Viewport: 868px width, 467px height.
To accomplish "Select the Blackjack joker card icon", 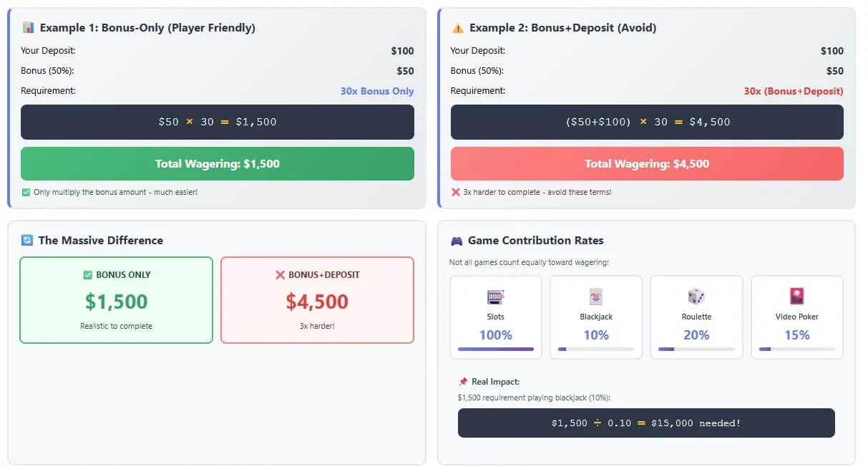I will [596, 297].
